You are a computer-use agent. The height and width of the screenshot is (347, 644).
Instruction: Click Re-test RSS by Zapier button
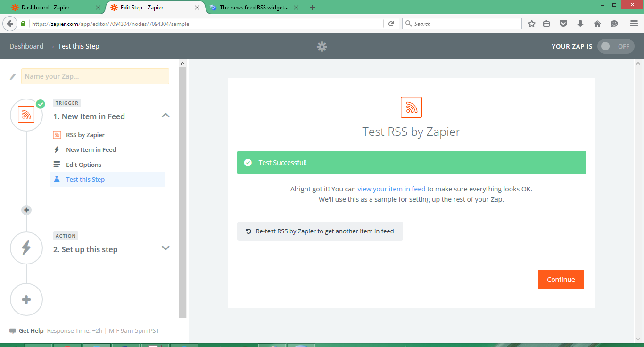[320, 231]
